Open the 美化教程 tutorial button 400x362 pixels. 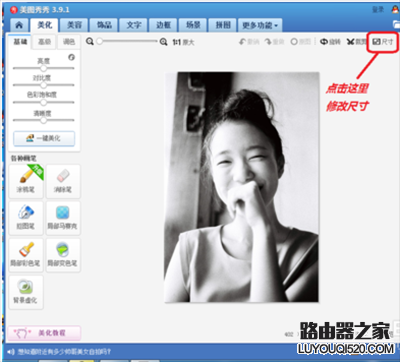pyautogui.click(x=44, y=333)
